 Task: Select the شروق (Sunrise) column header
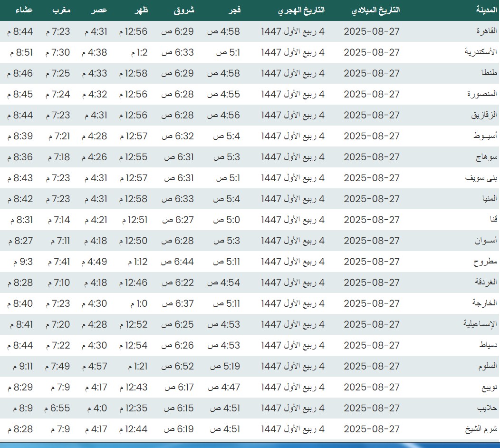pos(183,10)
